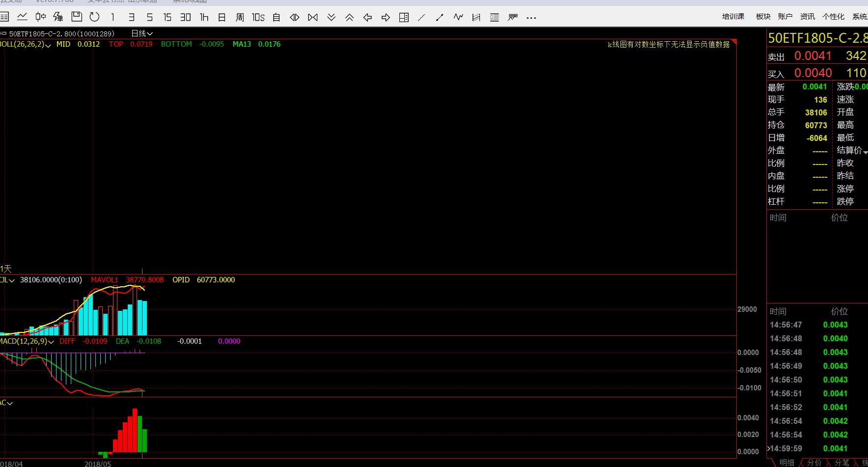868x467 pixels.
Task: Switch to the line chart view icon
Action: tap(22, 17)
